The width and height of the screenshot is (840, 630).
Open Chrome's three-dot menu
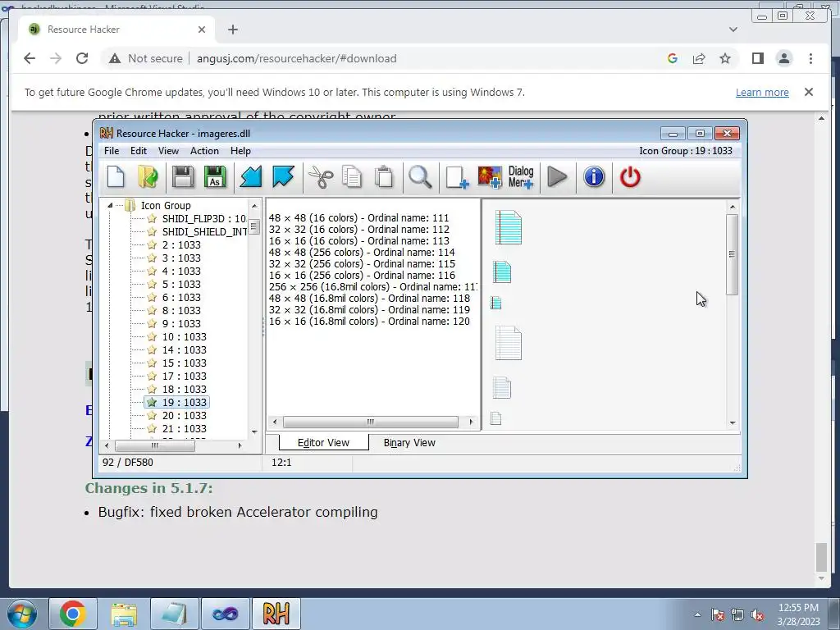[810, 58]
